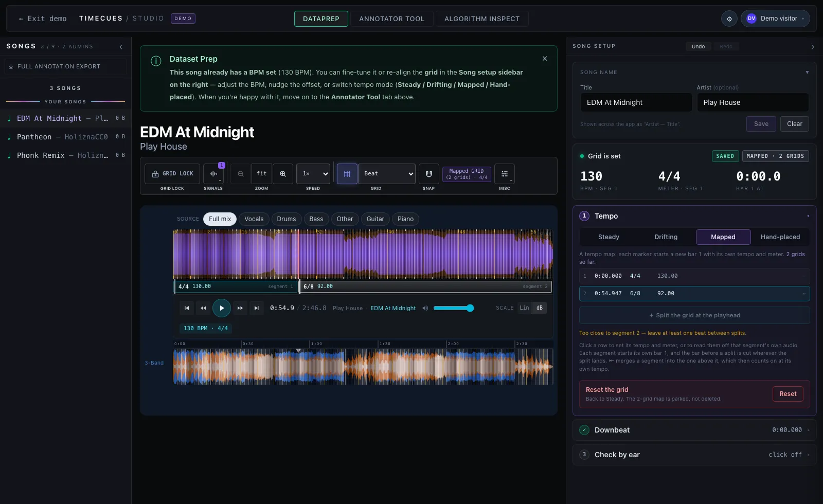
Task: Select the Drums source stem
Action: pyautogui.click(x=287, y=219)
